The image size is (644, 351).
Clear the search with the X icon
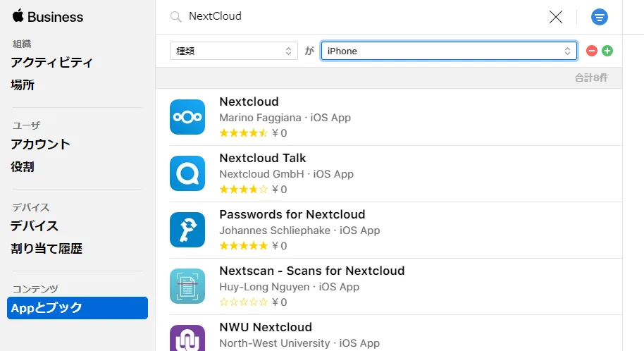pyautogui.click(x=556, y=17)
